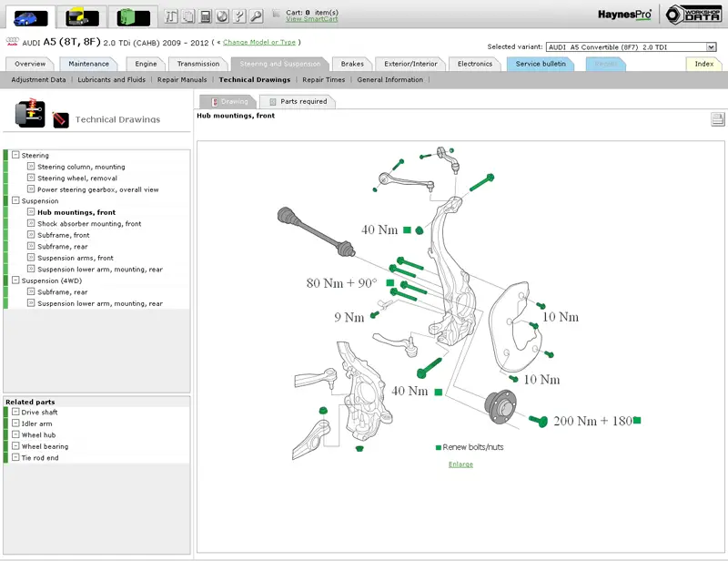Click the question mark help icon
This screenshot has width=728, height=561.
[x=238, y=16]
